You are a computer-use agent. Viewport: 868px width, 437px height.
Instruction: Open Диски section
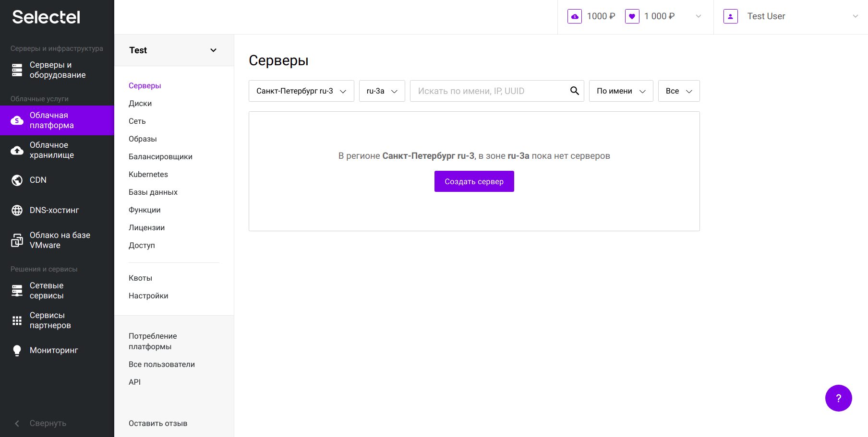click(140, 104)
